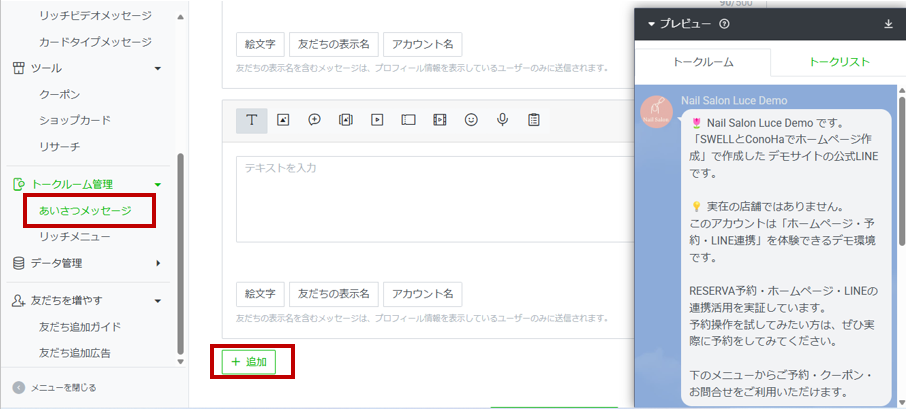The image size is (906, 409).
Task: Open リッチメニュー in the sidebar
Action: [75, 237]
